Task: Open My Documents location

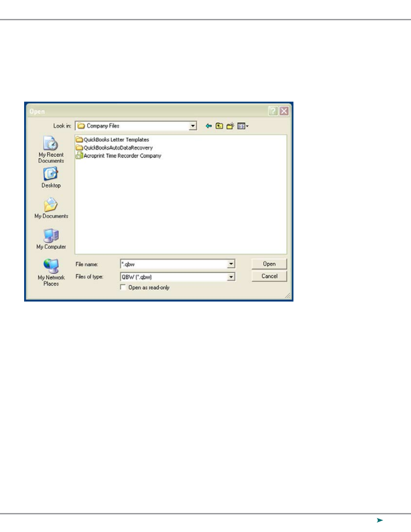Action: 51,208
